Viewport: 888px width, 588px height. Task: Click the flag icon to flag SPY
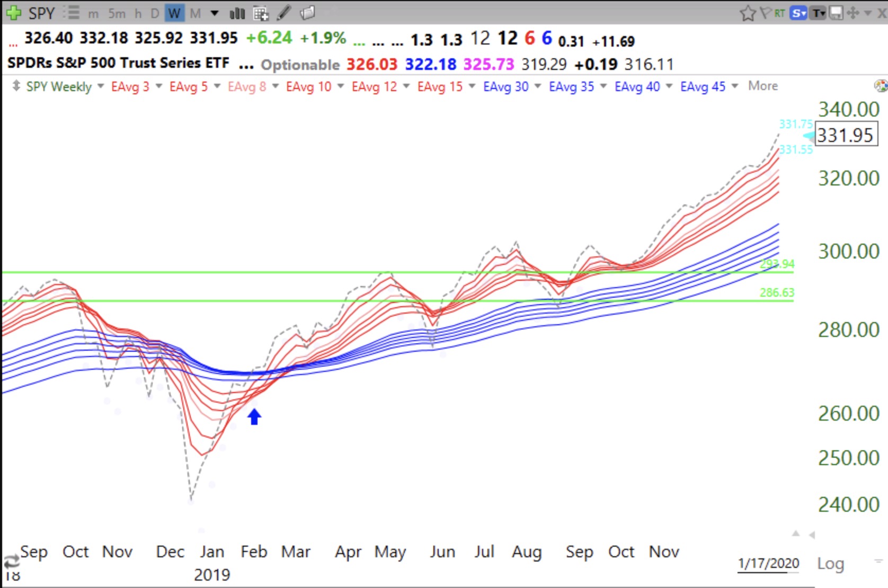765,12
